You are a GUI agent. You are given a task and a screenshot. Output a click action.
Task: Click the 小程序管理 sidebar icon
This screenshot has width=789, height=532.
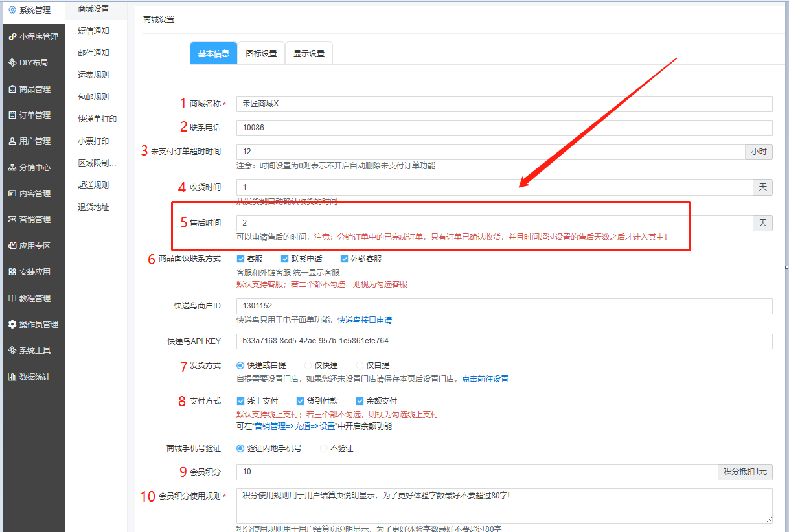click(x=12, y=37)
